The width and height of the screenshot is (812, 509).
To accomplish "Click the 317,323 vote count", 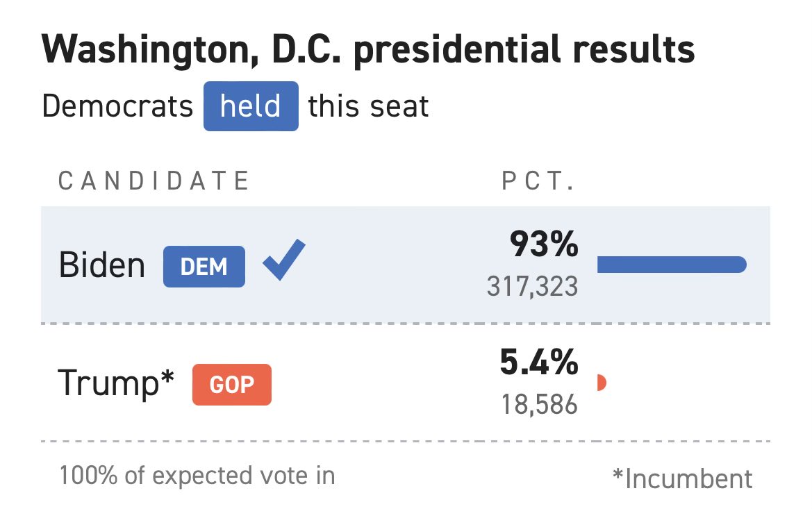I will click(x=532, y=287).
